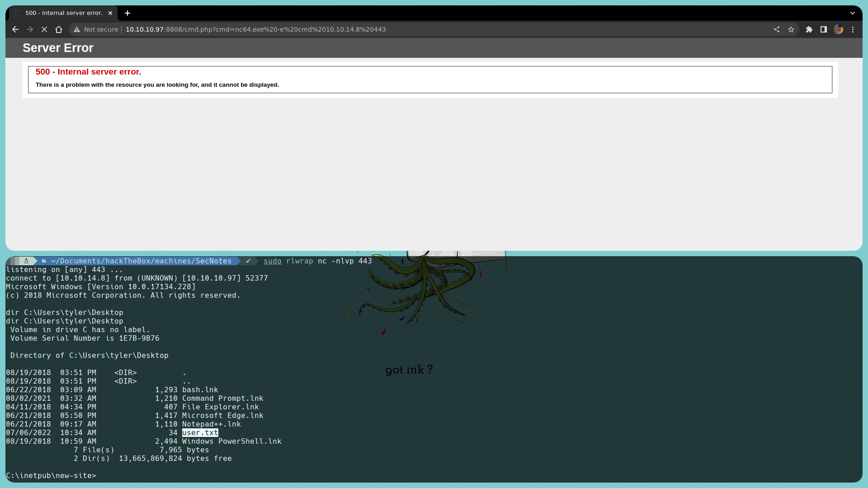Bookmark page with star icon
Screen dimensions: 868x488
pos(791,29)
